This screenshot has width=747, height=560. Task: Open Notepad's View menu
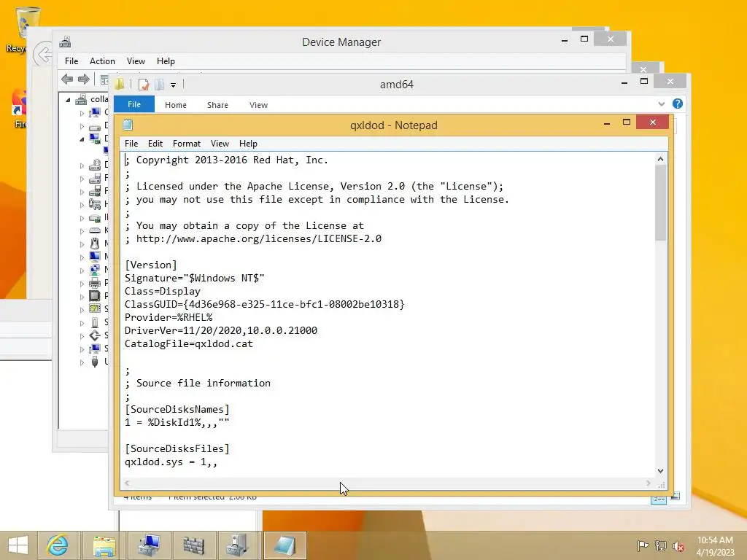tap(220, 144)
